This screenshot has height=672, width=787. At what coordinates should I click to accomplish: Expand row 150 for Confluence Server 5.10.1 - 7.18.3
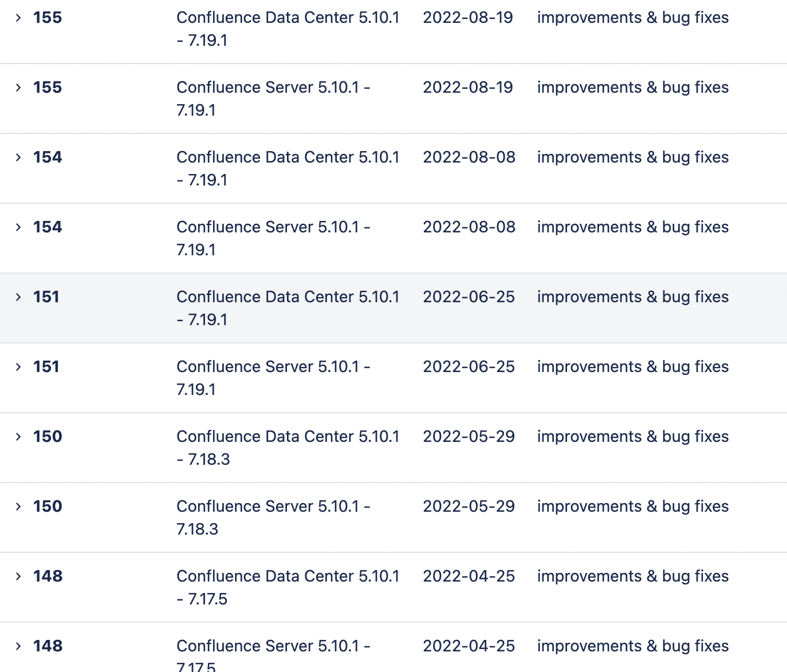point(19,506)
